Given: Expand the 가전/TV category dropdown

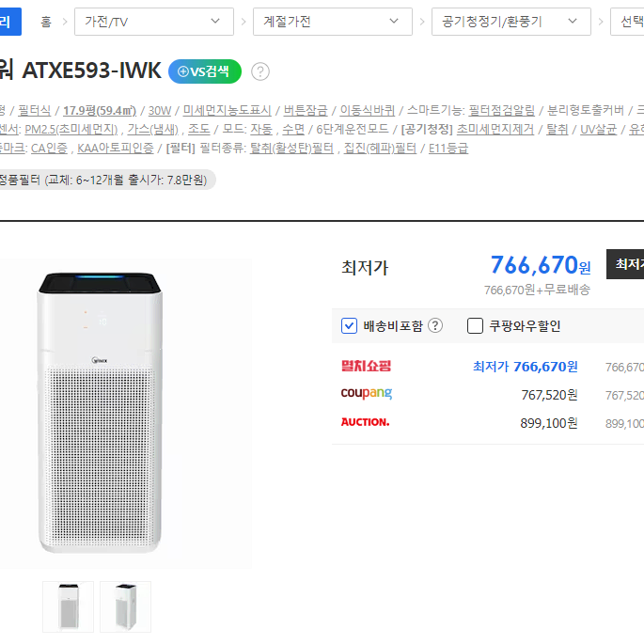Looking at the screenshot, I should pos(154,22).
